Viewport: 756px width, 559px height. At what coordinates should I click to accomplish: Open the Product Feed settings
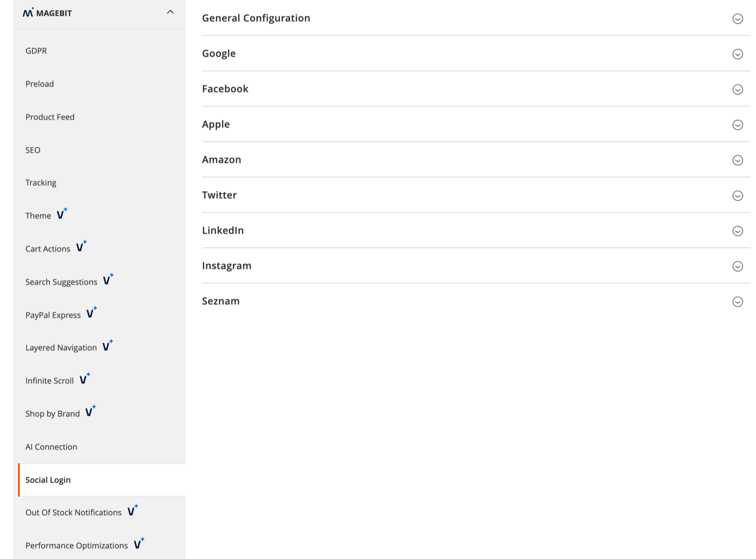[x=50, y=117]
